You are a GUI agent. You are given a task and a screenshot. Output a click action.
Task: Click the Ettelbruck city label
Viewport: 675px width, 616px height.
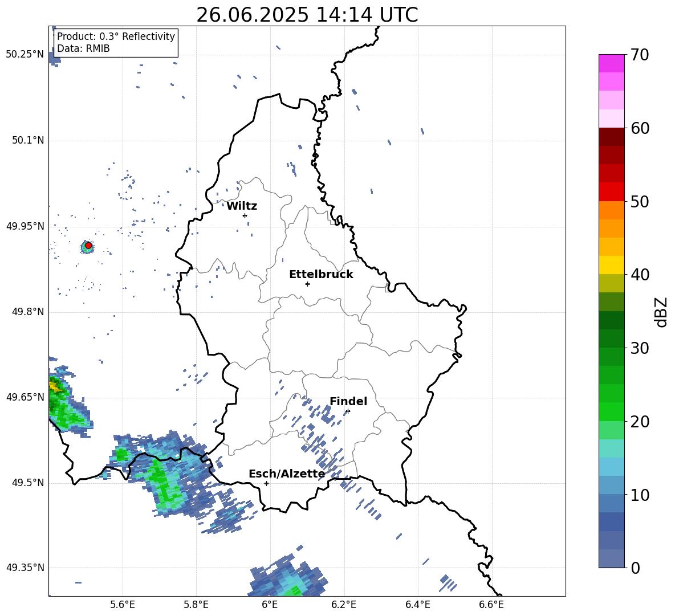click(321, 275)
